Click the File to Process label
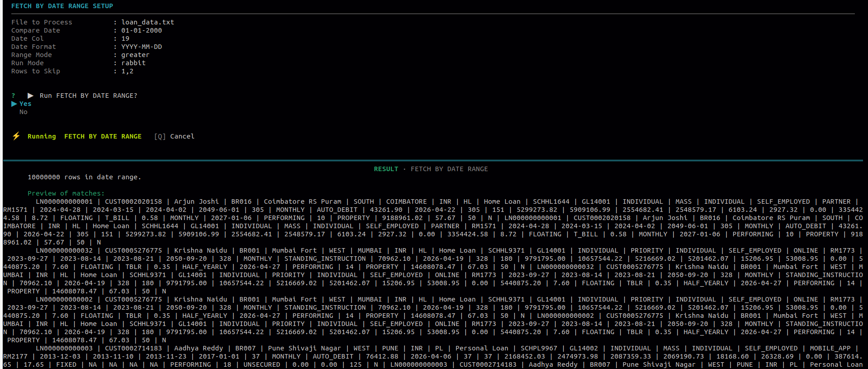Screen dimensions: 868x369 click(x=42, y=22)
